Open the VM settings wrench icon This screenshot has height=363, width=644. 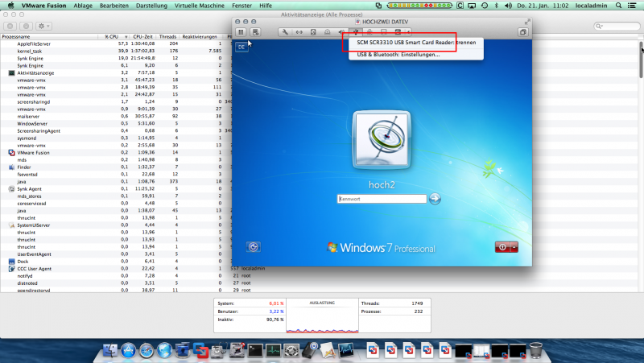[x=284, y=32]
